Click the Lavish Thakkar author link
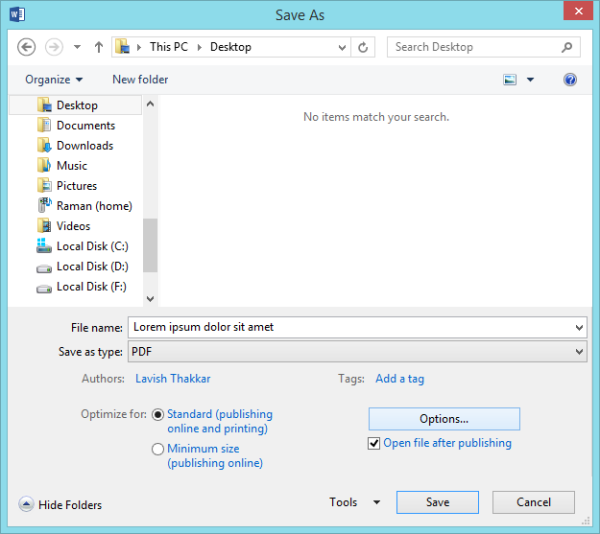The height and width of the screenshot is (534, 600). coord(173,379)
